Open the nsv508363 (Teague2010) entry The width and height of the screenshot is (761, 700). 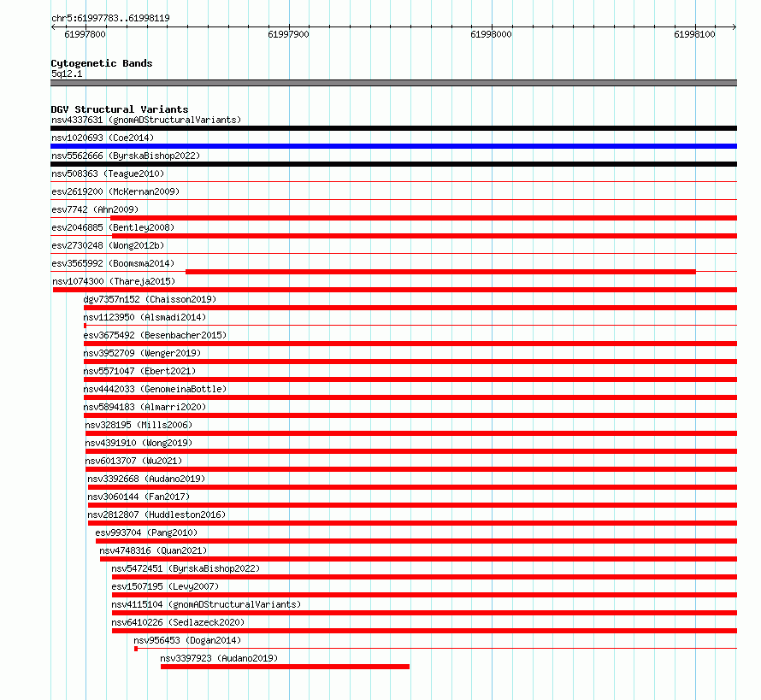click(108, 174)
